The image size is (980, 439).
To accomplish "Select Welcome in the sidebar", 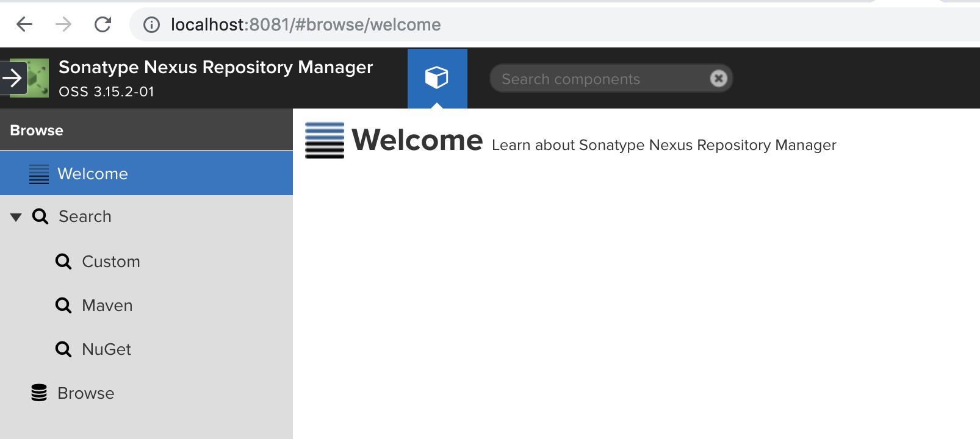I will (93, 174).
